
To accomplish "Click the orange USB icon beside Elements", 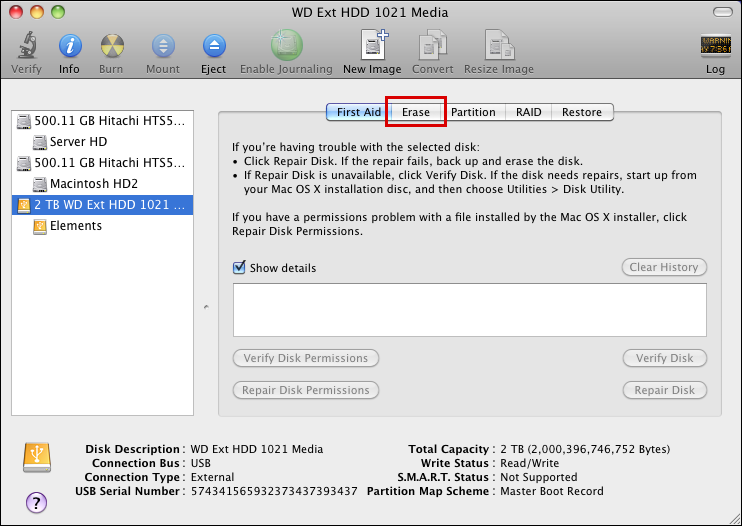I will tap(40, 227).
